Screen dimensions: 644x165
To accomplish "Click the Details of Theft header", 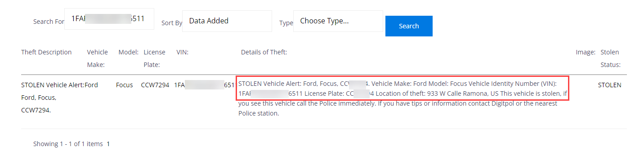I will click(x=264, y=52).
